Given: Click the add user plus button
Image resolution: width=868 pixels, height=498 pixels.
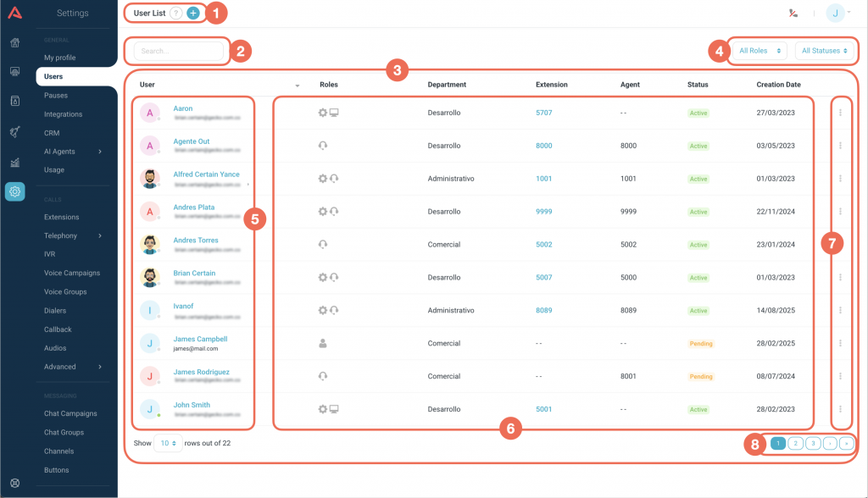Looking at the screenshot, I should (193, 14).
